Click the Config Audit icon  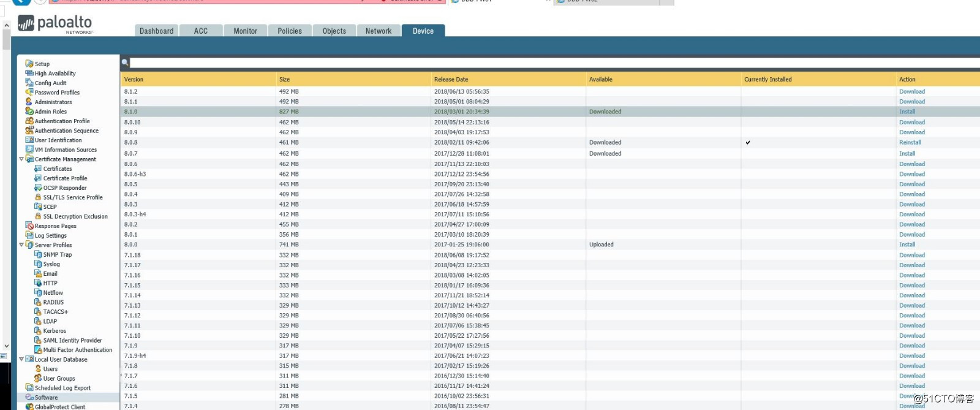[x=29, y=83]
